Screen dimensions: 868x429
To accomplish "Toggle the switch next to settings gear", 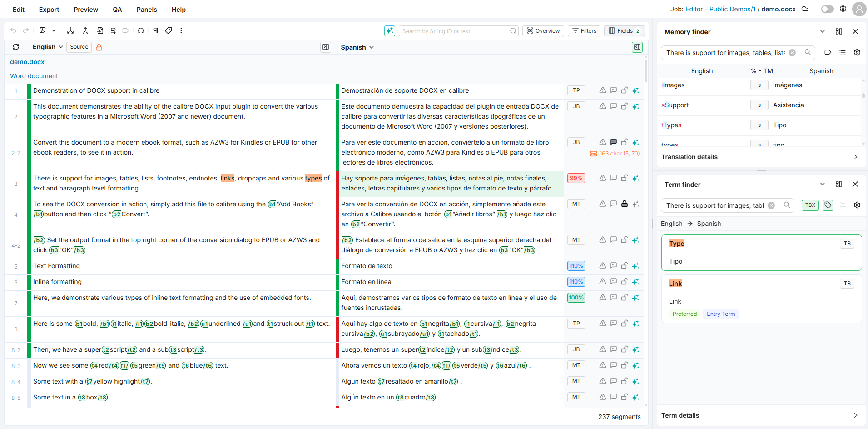I will pos(827,9).
